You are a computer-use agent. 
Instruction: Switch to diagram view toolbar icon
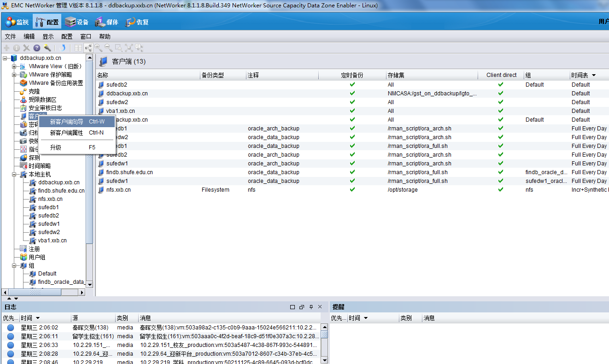tap(88, 47)
